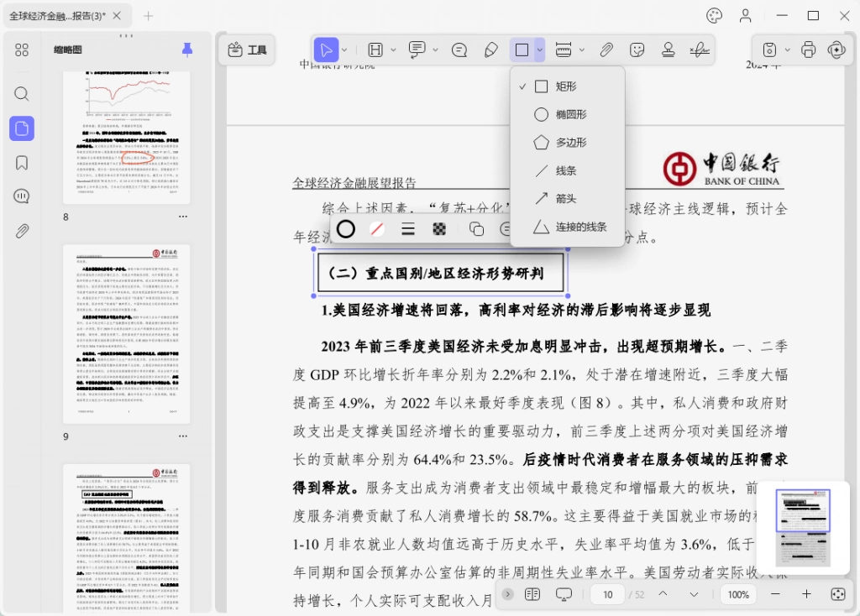Click the zoom in plus button

pyautogui.click(x=806, y=594)
